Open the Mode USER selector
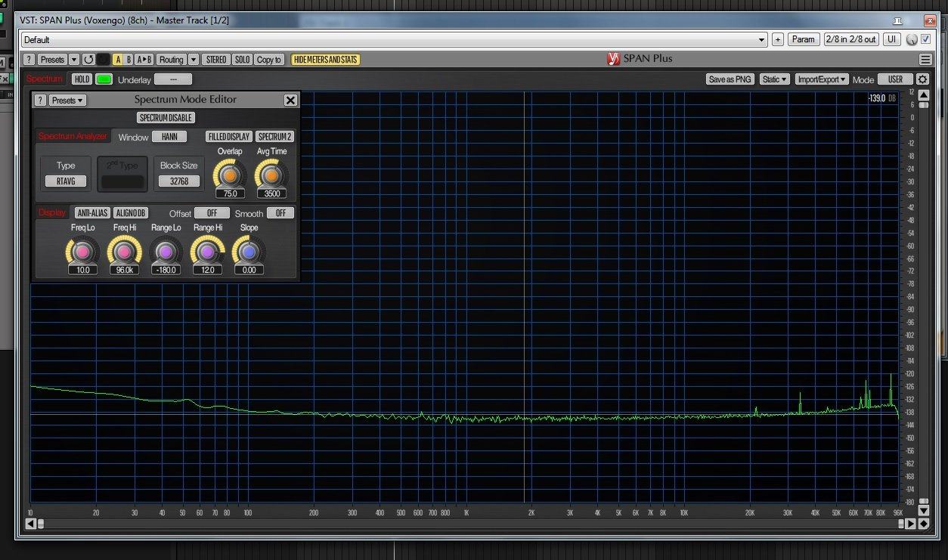The height and width of the screenshot is (560, 948). (895, 79)
